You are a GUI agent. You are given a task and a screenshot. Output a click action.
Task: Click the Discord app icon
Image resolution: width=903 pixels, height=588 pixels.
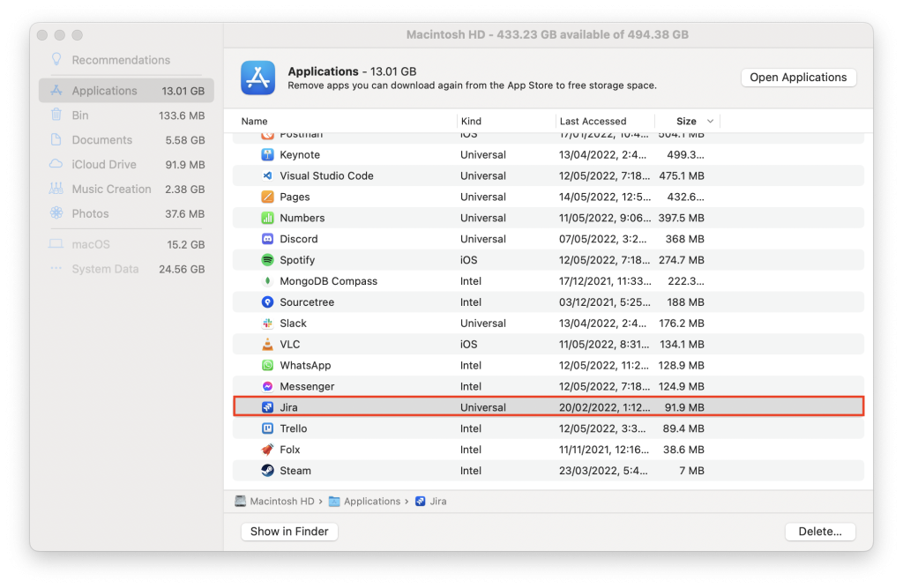click(x=267, y=239)
